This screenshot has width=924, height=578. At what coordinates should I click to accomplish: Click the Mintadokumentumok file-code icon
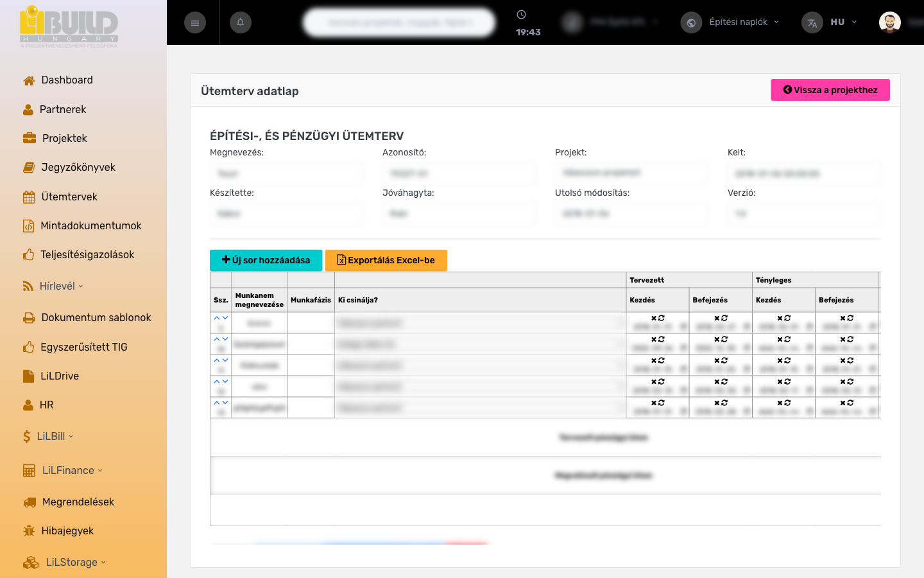[28, 226]
